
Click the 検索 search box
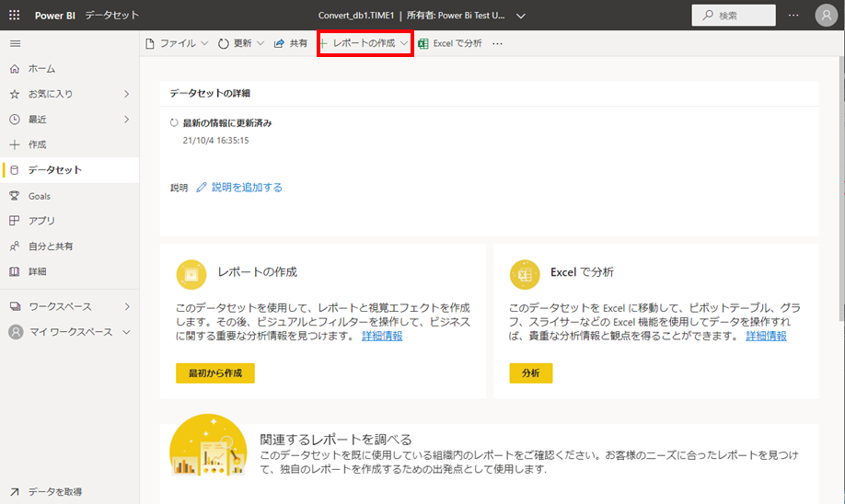click(734, 16)
